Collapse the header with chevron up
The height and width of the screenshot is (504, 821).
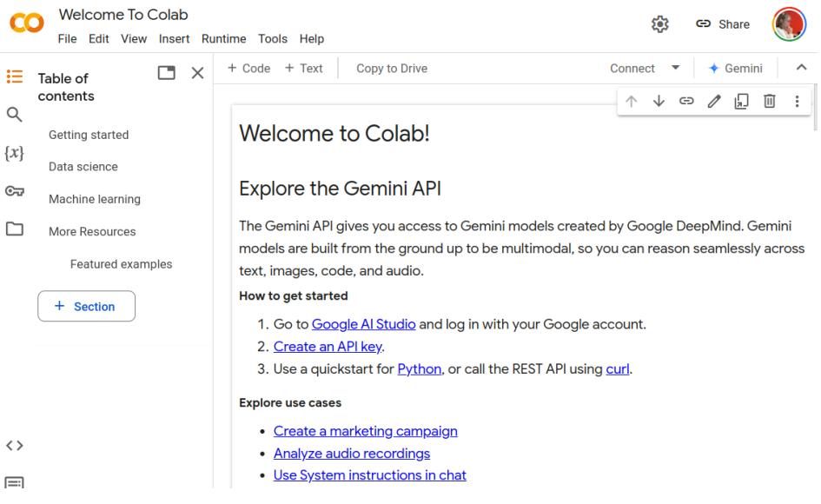tap(801, 68)
